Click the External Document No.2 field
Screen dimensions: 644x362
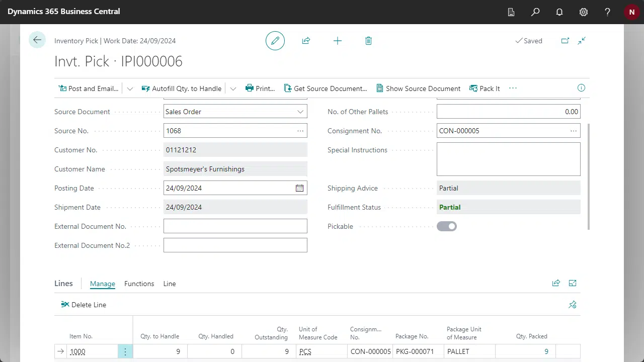235,245
